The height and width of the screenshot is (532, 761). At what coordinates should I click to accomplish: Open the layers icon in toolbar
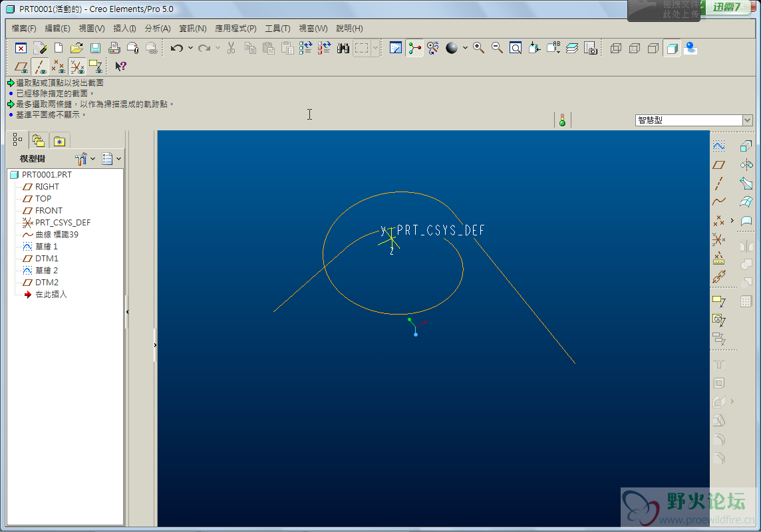pos(572,48)
